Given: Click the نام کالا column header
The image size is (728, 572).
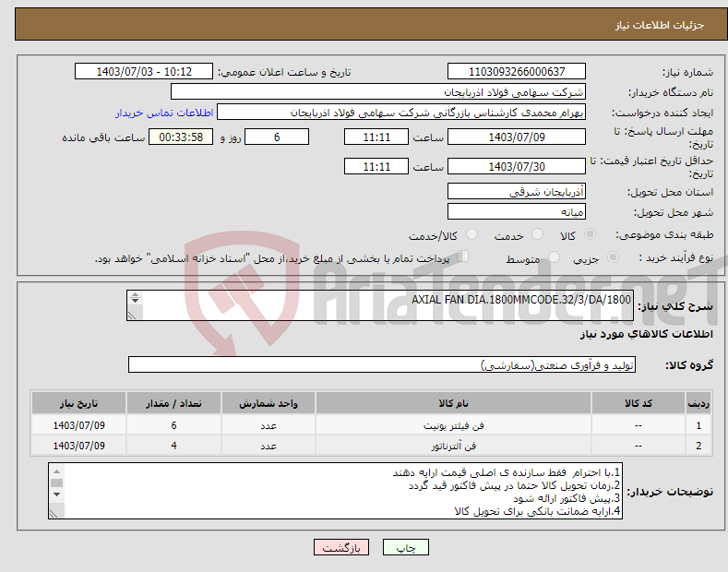Looking at the screenshot, I should point(453,403).
